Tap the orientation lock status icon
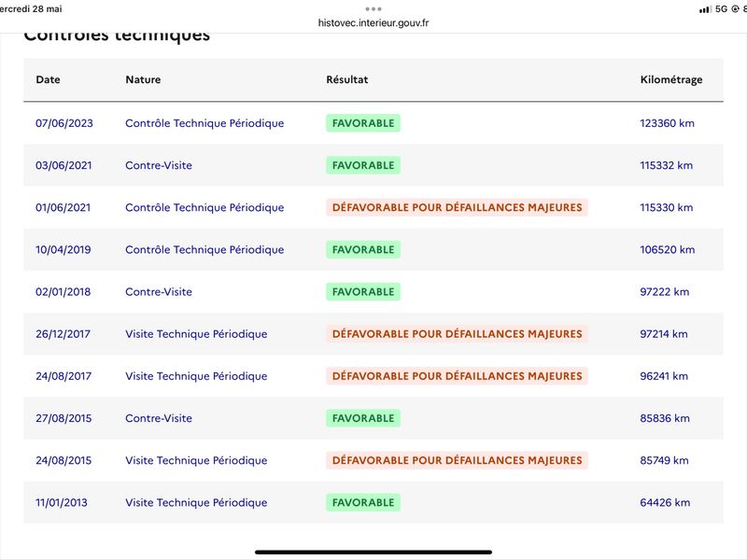The width and height of the screenshot is (747, 560). click(x=735, y=9)
